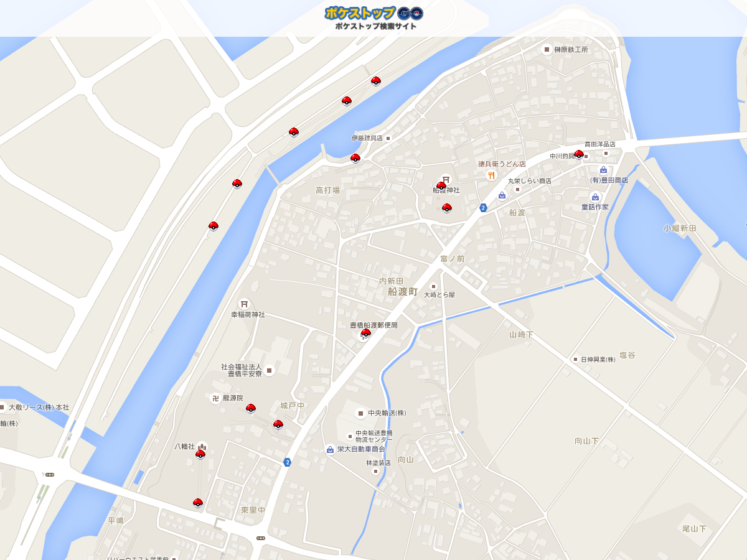Click the 中央輸送(株) place marker
Image resolution: width=747 pixels, height=560 pixels.
tap(360, 413)
